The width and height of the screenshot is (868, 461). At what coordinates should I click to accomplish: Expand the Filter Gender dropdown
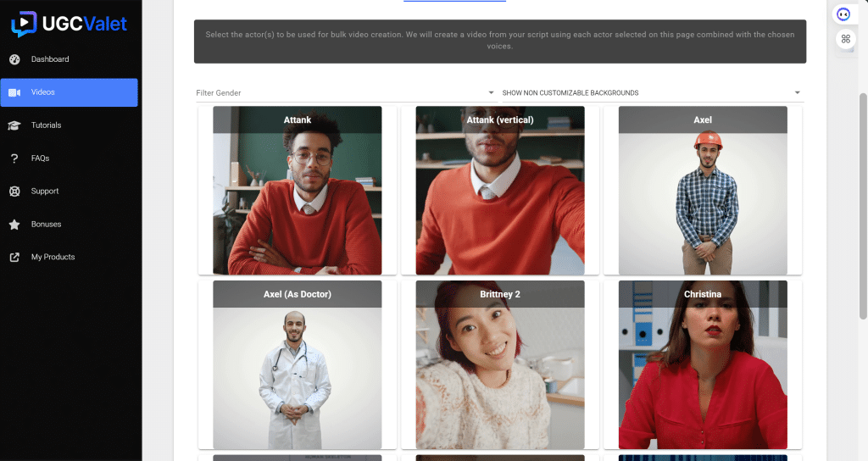pos(346,93)
